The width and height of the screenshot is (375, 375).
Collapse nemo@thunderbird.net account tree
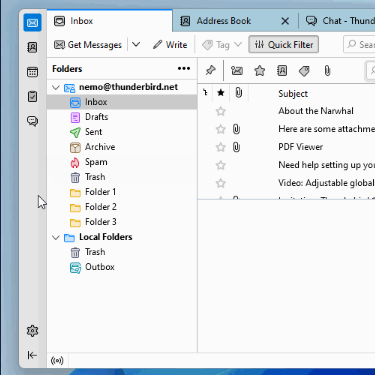tap(56, 88)
